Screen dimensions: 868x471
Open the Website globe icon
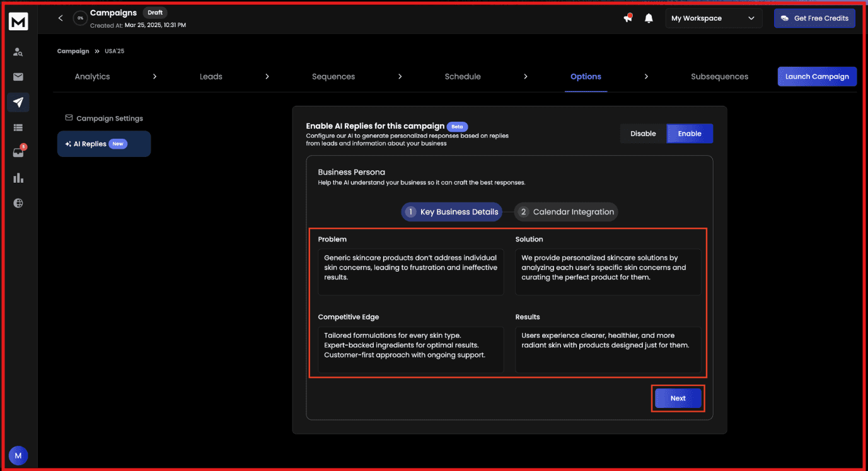[x=18, y=202]
